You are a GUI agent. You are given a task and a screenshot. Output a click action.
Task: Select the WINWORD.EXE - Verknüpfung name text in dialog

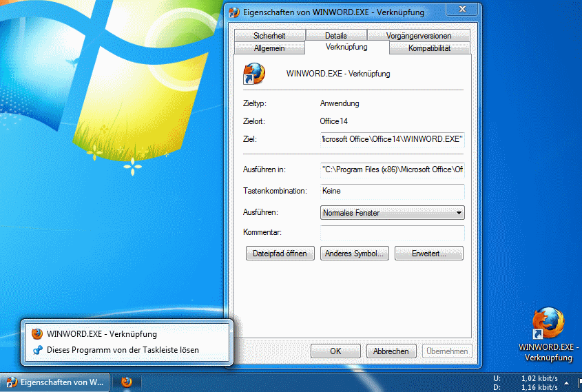(338, 74)
